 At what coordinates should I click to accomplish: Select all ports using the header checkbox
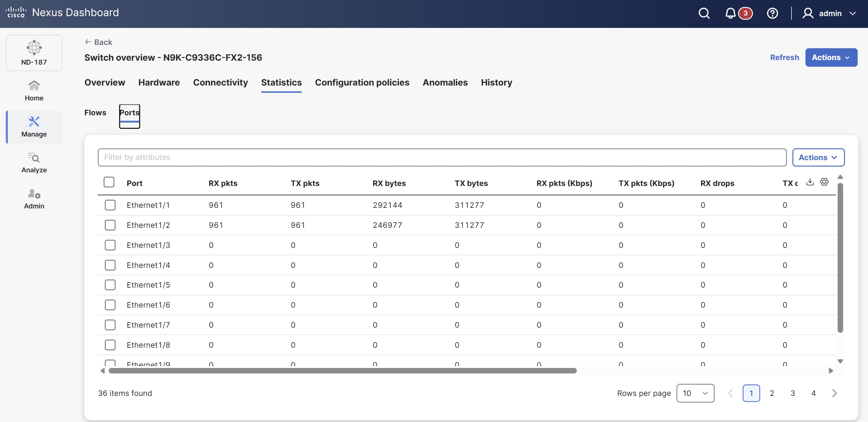(109, 182)
